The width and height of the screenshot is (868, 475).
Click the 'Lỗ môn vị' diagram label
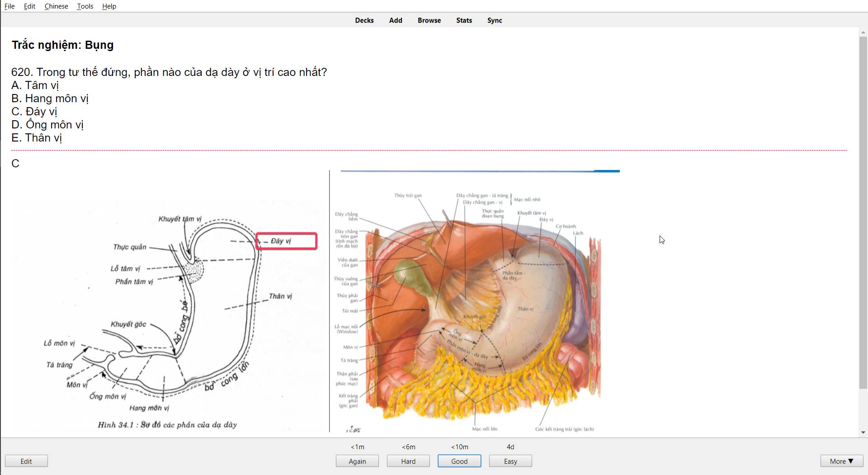pos(59,343)
